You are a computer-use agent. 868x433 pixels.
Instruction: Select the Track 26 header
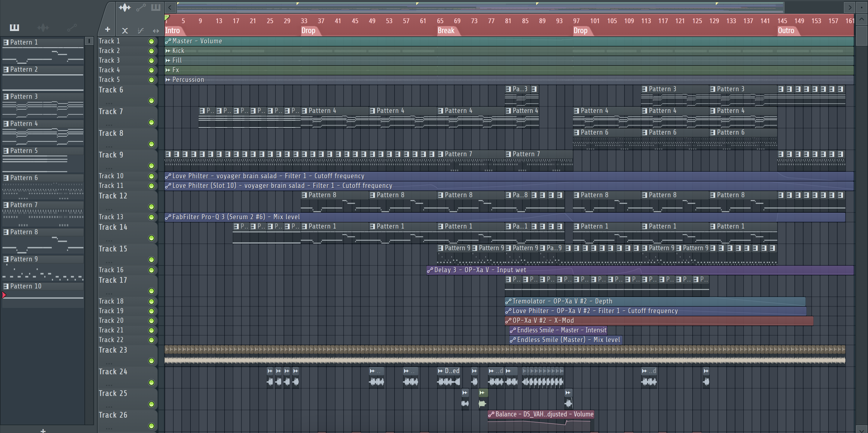pyautogui.click(x=127, y=420)
